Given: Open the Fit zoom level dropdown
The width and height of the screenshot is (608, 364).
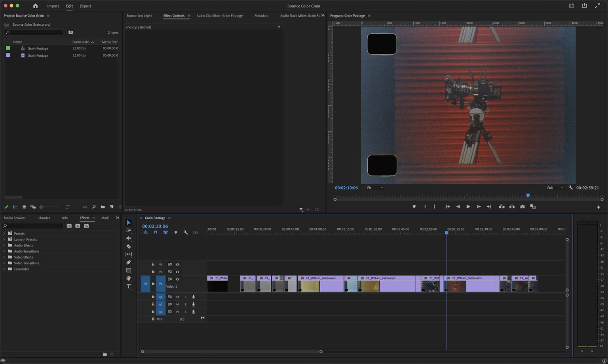Looking at the screenshot, I should 374,188.
